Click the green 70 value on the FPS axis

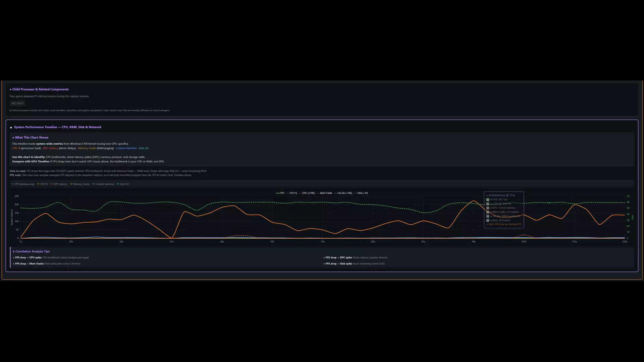tap(628, 196)
